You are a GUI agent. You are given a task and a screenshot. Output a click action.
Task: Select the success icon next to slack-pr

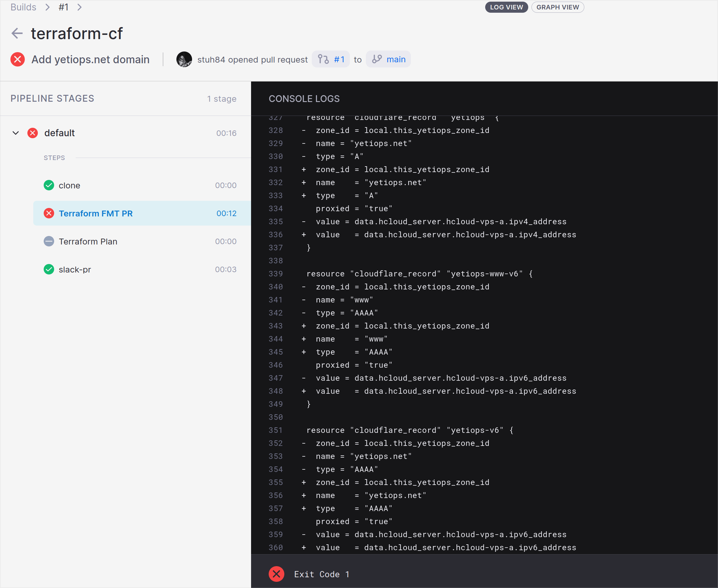click(49, 269)
